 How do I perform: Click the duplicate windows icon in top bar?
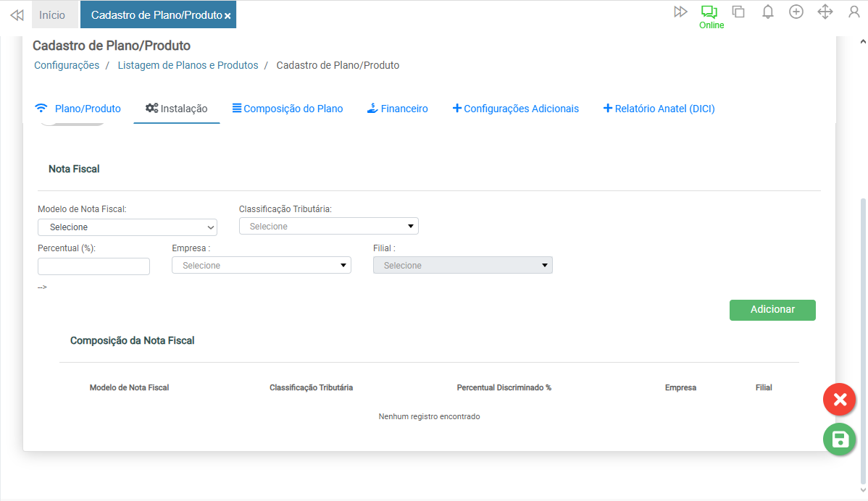coord(738,12)
